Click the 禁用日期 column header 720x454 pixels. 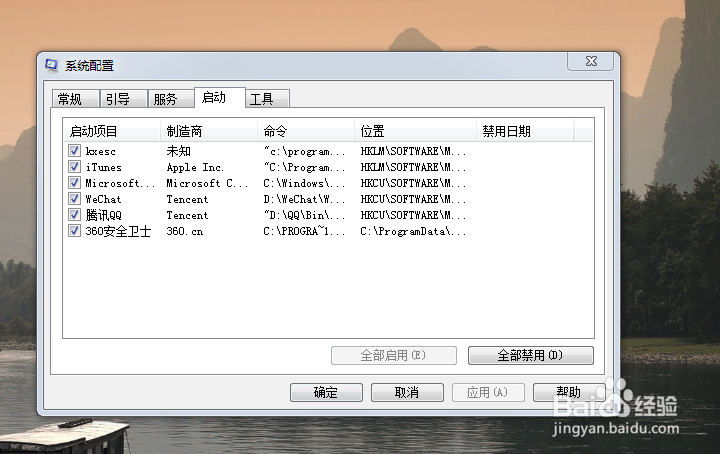[525, 131]
